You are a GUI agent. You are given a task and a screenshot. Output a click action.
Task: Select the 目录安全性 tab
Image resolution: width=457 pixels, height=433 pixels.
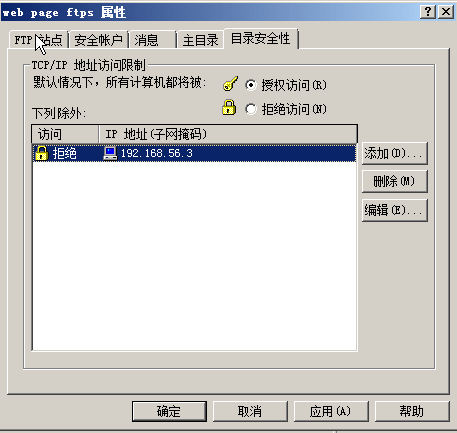coord(261,39)
